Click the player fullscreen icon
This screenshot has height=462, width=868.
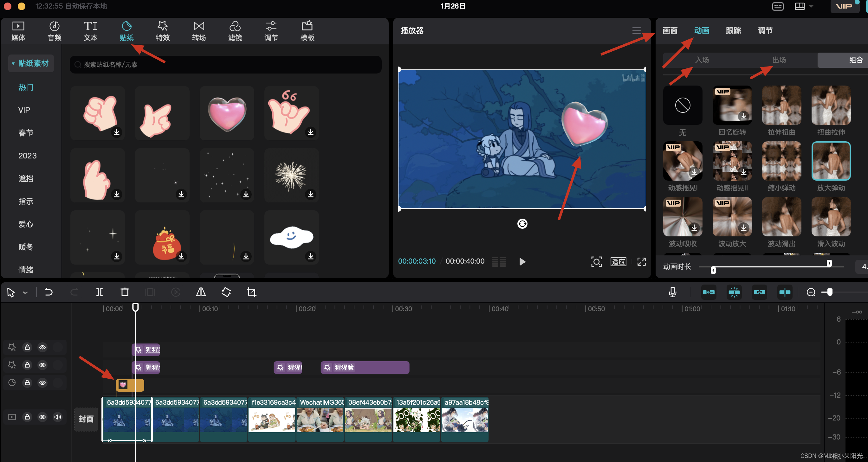[641, 262]
